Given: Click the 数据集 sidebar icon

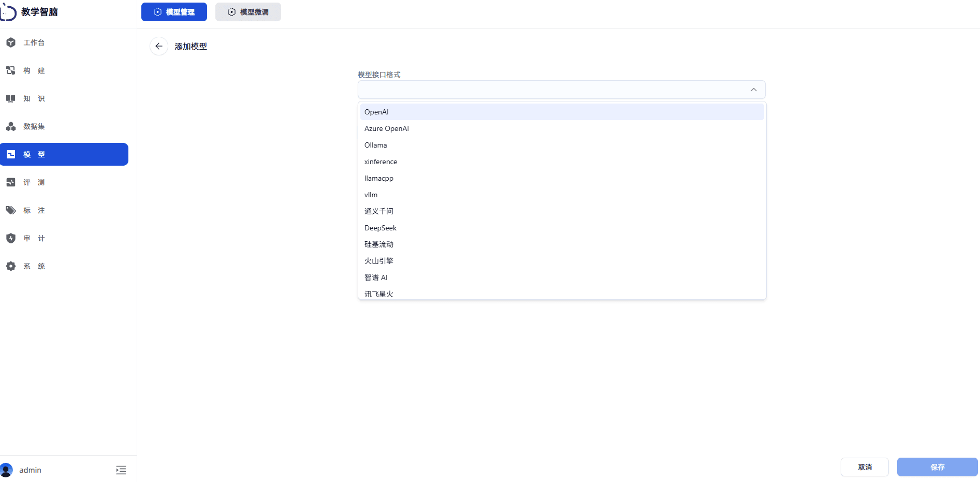Looking at the screenshot, I should [x=11, y=126].
